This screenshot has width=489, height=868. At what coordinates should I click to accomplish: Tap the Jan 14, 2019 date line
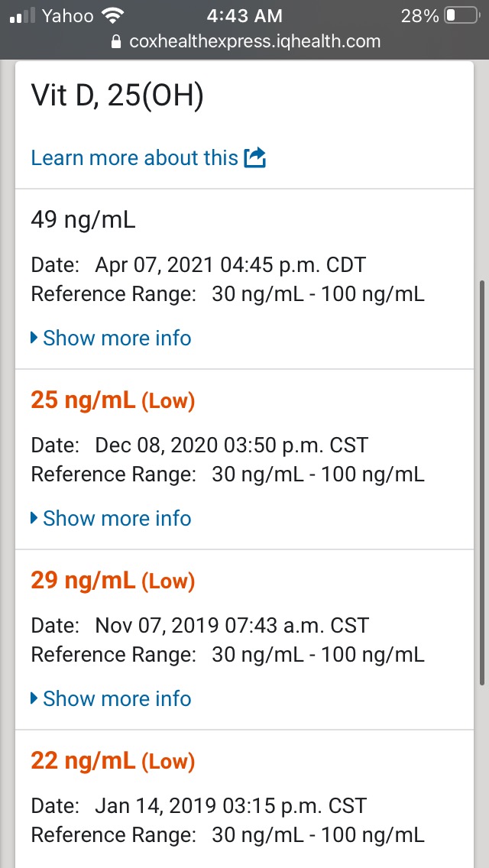[x=199, y=805]
